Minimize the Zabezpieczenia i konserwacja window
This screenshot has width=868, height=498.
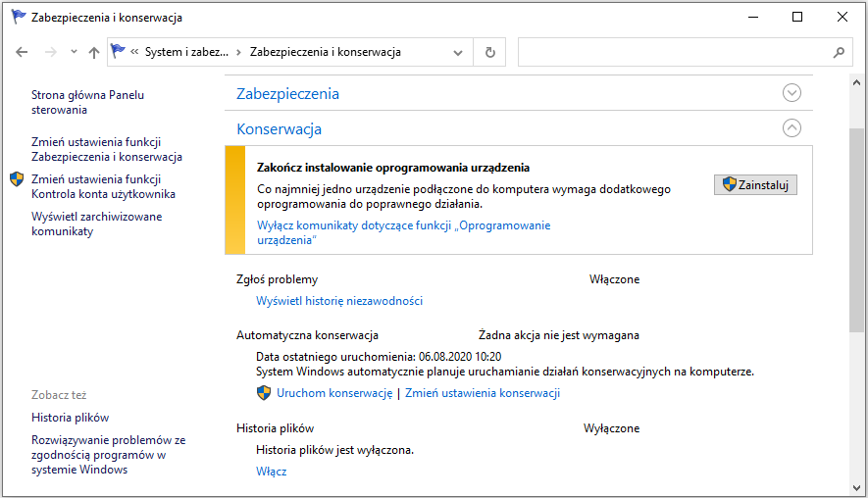click(x=753, y=17)
